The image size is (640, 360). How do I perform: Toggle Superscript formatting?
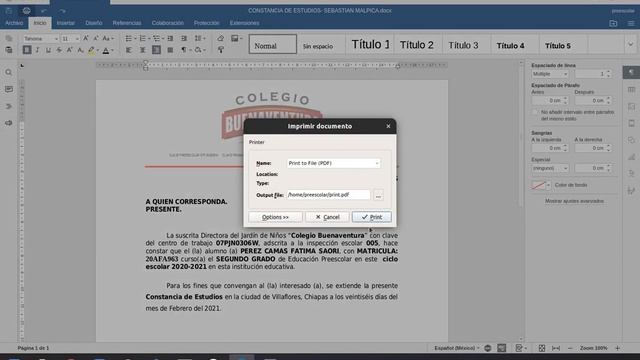(x=69, y=50)
